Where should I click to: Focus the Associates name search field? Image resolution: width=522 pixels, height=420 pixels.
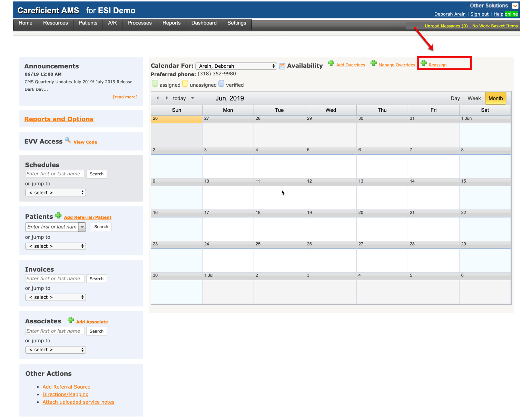[55, 331]
